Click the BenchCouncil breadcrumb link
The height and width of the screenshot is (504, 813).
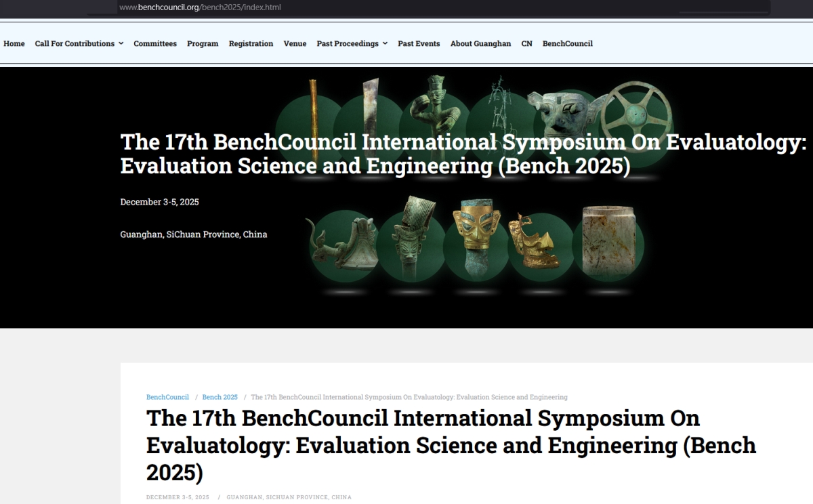(167, 397)
